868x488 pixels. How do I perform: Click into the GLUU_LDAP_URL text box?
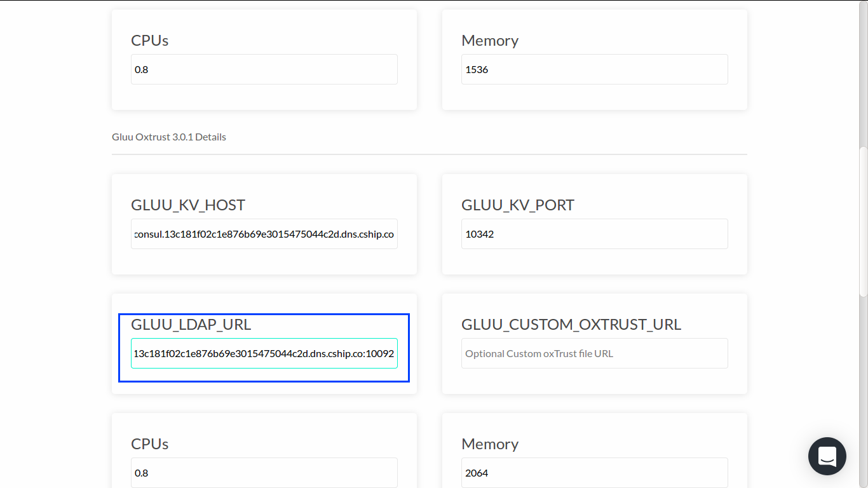(264, 353)
